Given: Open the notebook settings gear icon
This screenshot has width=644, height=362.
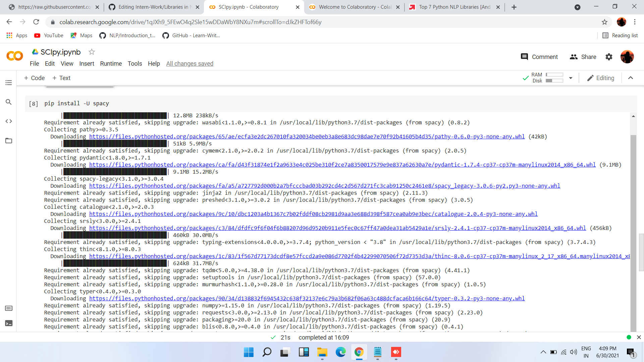Looking at the screenshot, I should point(609,57).
